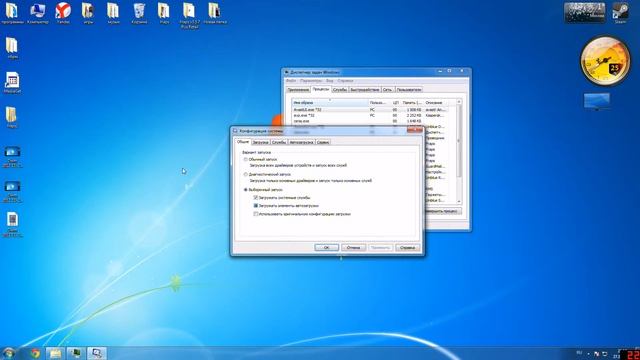This screenshot has height=360, width=640.
Task: Sort processes by Пользователь column header
Action: coord(379,103)
